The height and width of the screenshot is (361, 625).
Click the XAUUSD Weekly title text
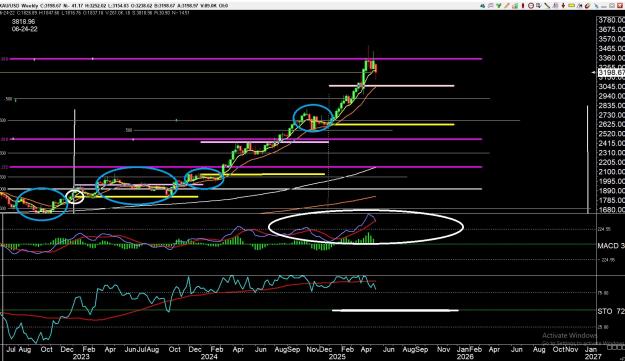(18, 6)
